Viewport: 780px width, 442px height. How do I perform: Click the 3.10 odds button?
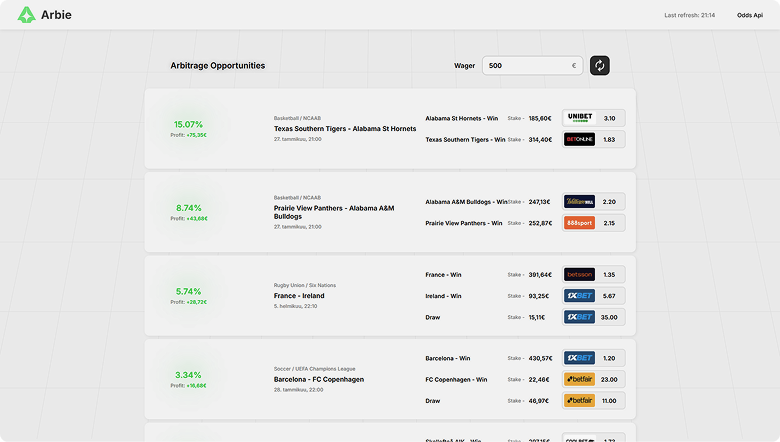(609, 118)
